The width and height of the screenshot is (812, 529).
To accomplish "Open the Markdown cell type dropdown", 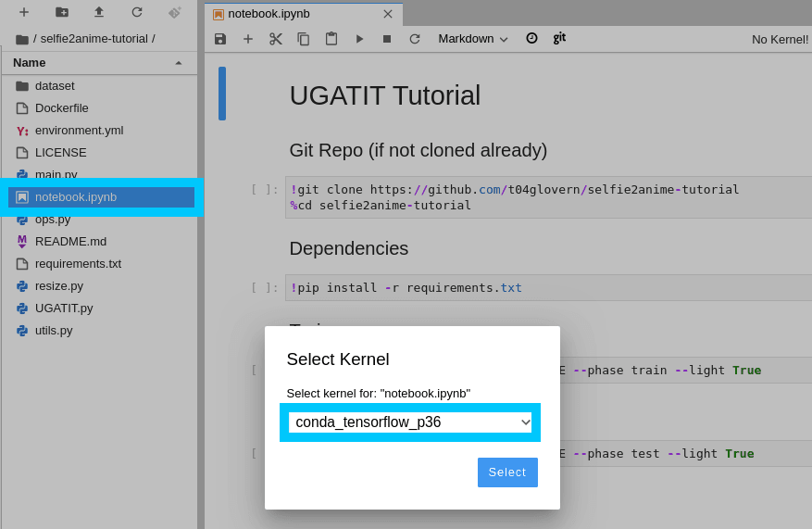I will point(473,39).
